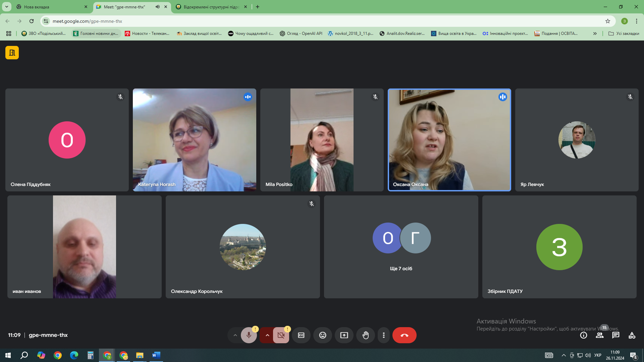The image size is (644, 362).
Task: Click the captions (CC) icon
Action: coord(301,335)
